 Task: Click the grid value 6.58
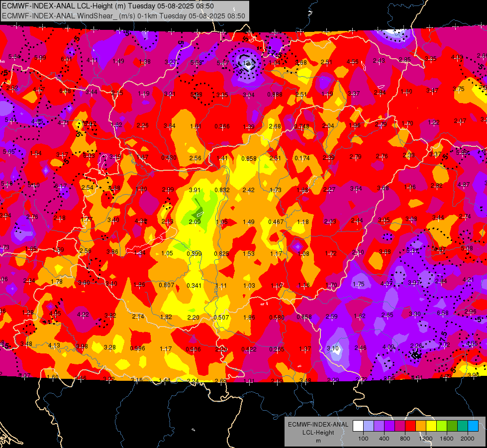click(x=443, y=313)
